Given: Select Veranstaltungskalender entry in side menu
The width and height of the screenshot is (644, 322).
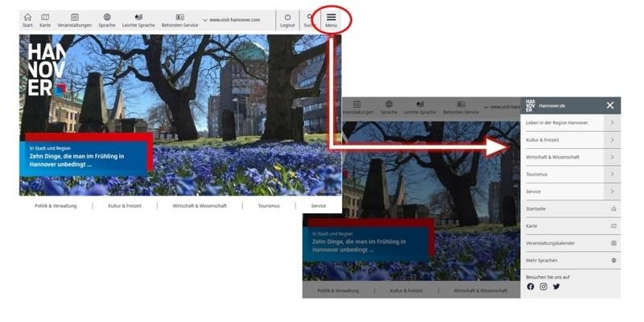Looking at the screenshot, I should 550,244.
